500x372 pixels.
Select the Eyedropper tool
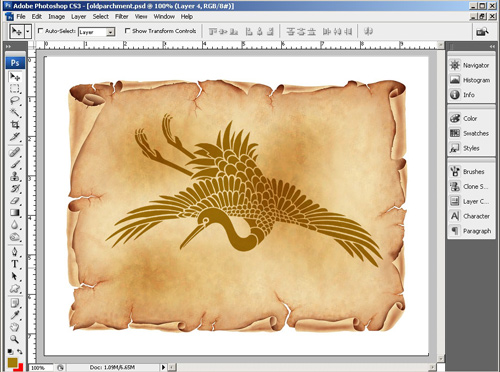(15, 315)
